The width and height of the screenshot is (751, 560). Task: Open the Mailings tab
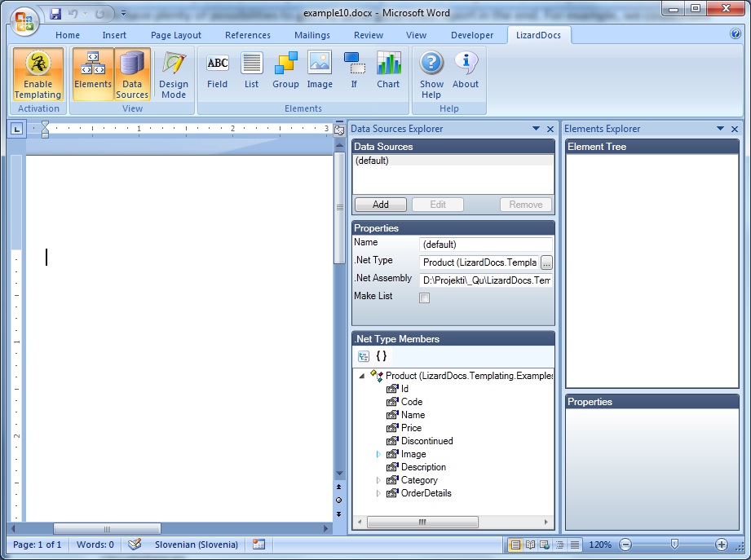point(312,35)
